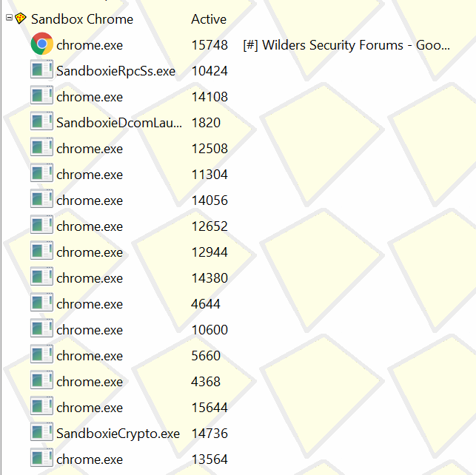The width and height of the screenshot is (476, 475).
Task: Click process ID 14736
Action: (x=209, y=434)
